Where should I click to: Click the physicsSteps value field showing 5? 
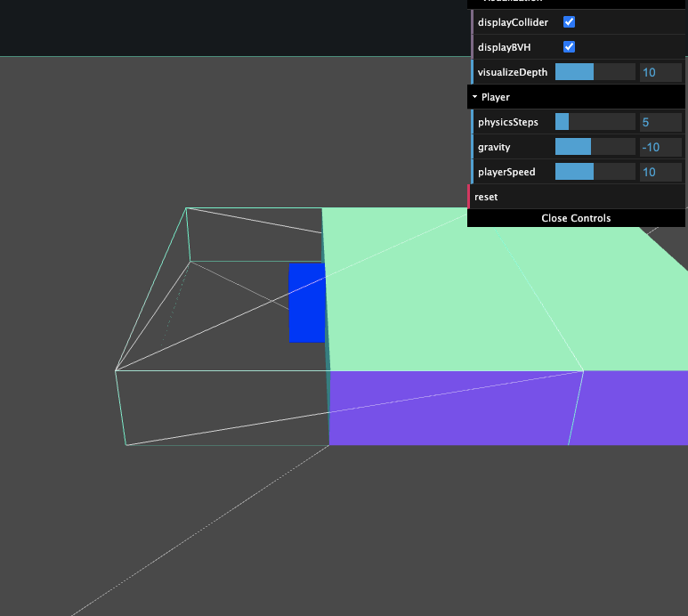coord(660,122)
